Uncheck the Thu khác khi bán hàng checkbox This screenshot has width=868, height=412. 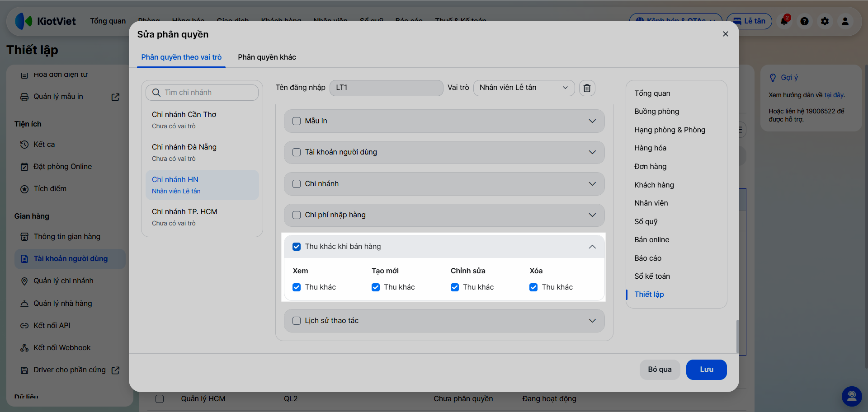(x=297, y=247)
